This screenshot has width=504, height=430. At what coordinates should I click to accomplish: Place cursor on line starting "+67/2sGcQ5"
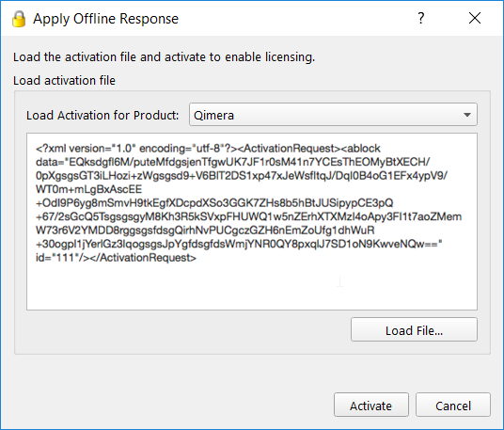click(x=248, y=216)
